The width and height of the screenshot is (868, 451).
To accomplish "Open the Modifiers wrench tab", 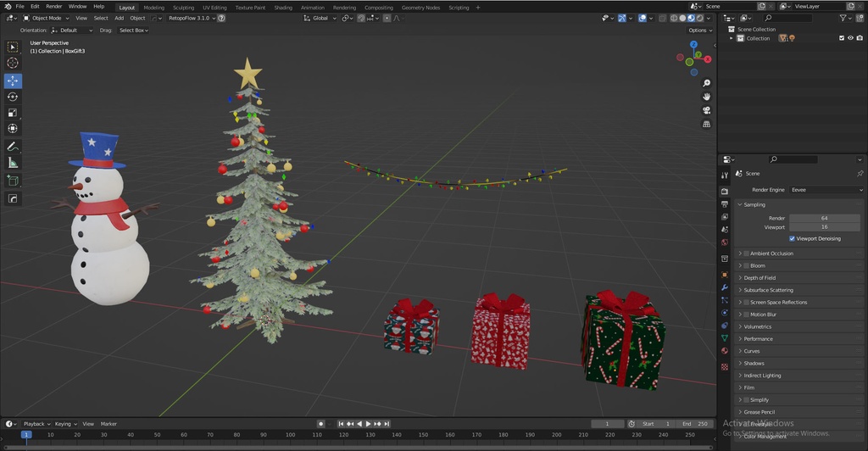I will [x=725, y=287].
